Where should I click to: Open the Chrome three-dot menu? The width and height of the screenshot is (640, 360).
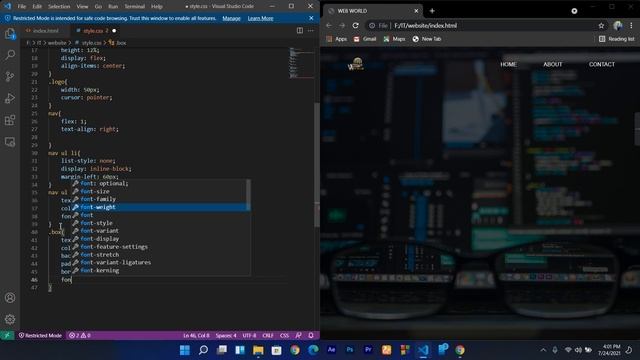[631, 25]
